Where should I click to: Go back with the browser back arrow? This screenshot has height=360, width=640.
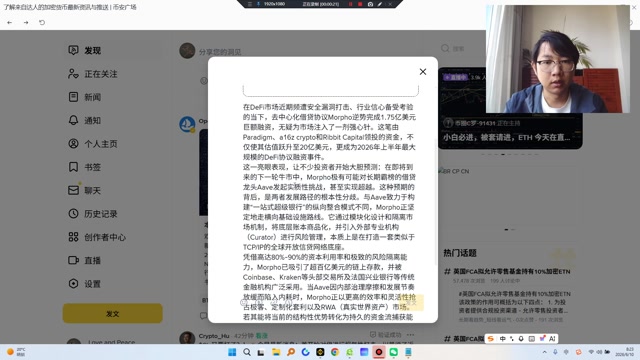9,22
